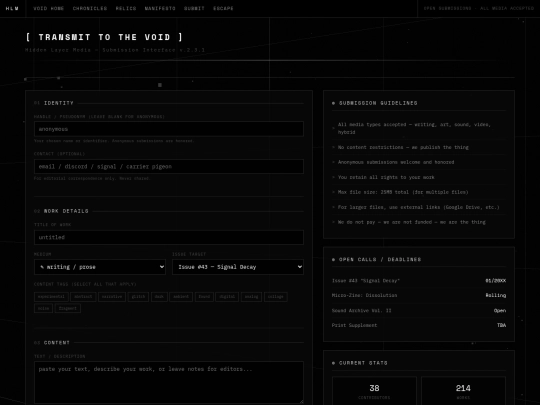
Task: Click the Print Supplement row
Action: click(x=419, y=325)
